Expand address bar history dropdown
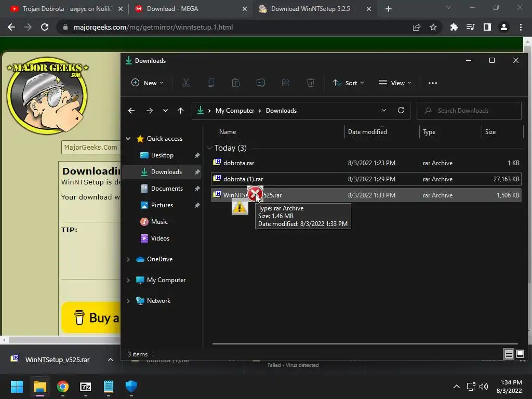This screenshot has height=399, width=532. click(x=384, y=110)
